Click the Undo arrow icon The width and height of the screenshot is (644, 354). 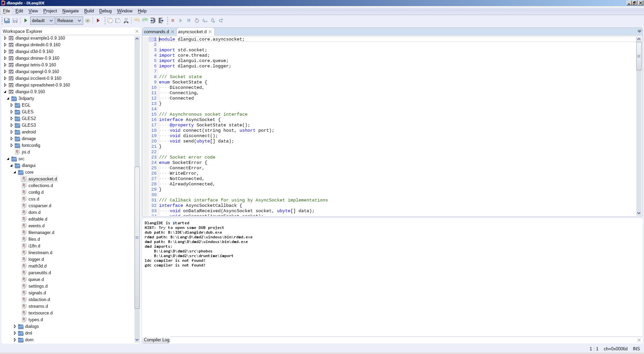click(137, 20)
